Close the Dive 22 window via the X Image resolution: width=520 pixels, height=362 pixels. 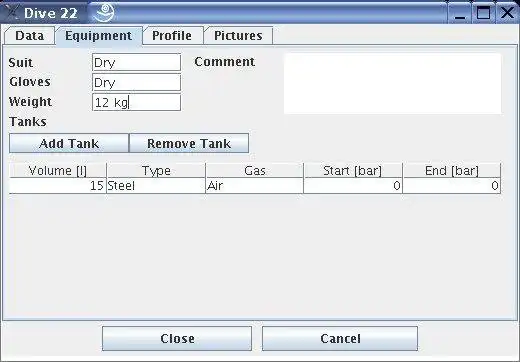(x=507, y=13)
